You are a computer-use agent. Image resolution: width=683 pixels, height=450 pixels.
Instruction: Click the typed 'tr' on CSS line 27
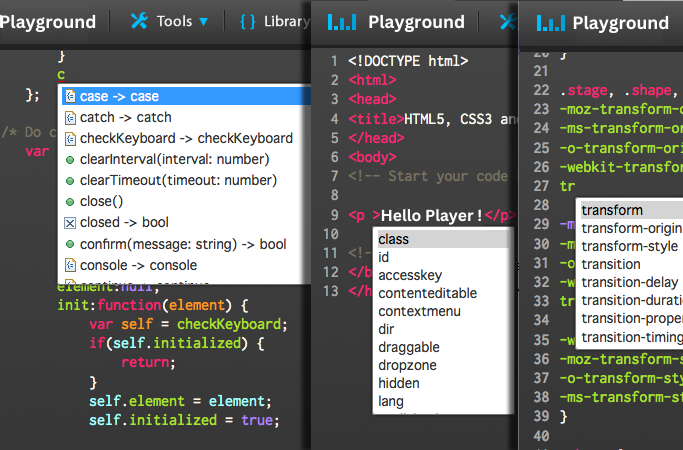click(568, 186)
